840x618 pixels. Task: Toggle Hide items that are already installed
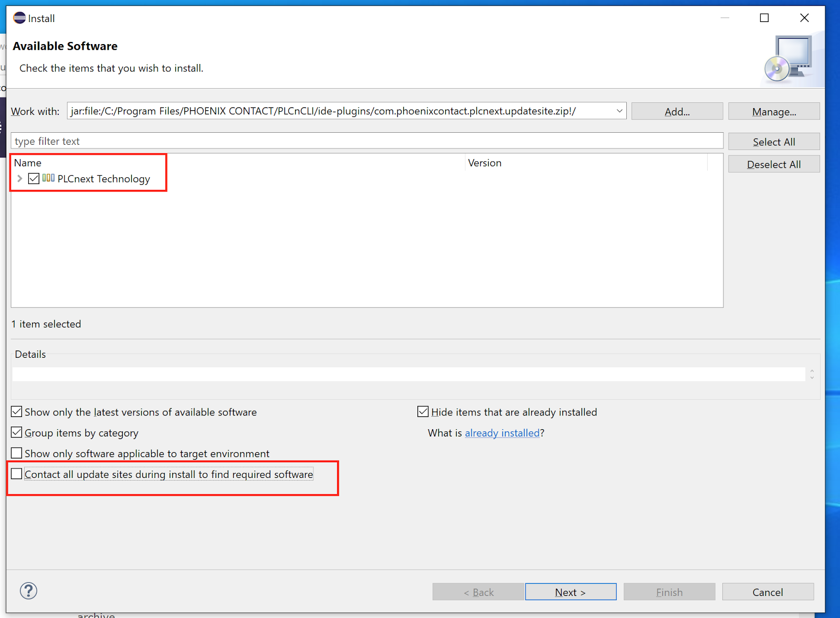click(423, 412)
